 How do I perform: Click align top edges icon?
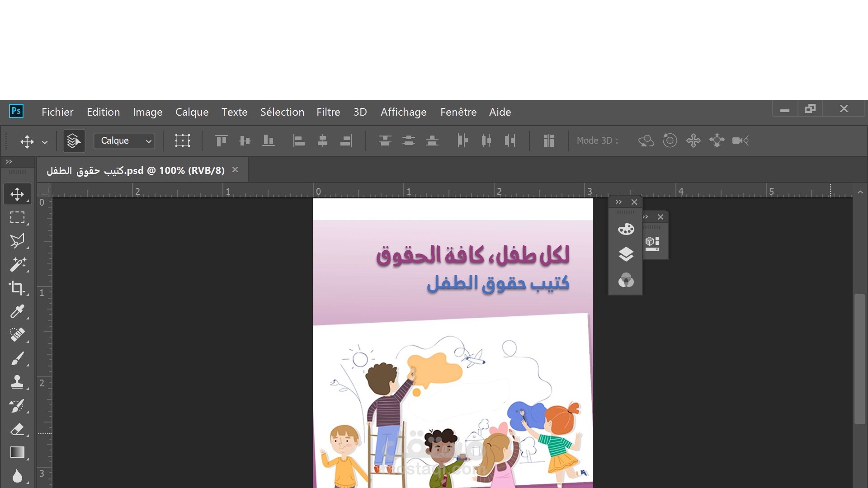tap(221, 141)
